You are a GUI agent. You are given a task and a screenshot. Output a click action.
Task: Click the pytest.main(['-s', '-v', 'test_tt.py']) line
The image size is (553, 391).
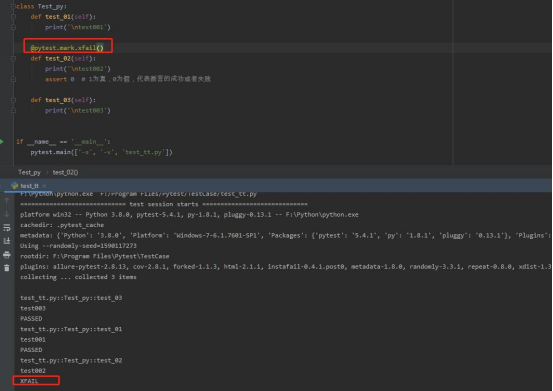(102, 152)
